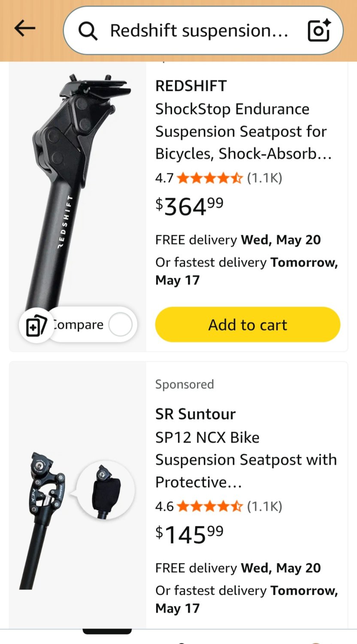The image size is (357, 644).
Task: Tap the Sponsored label
Action: click(x=185, y=384)
